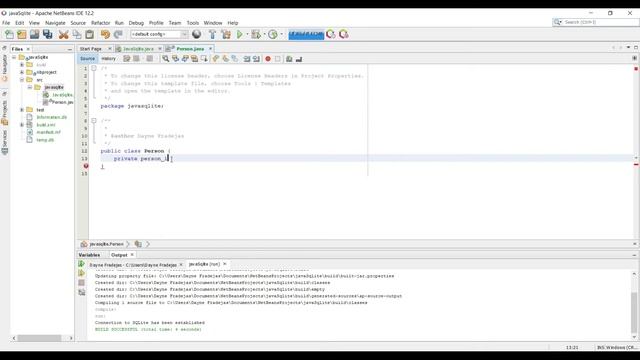Select Person.java in the Files tree

tap(62, 102)
